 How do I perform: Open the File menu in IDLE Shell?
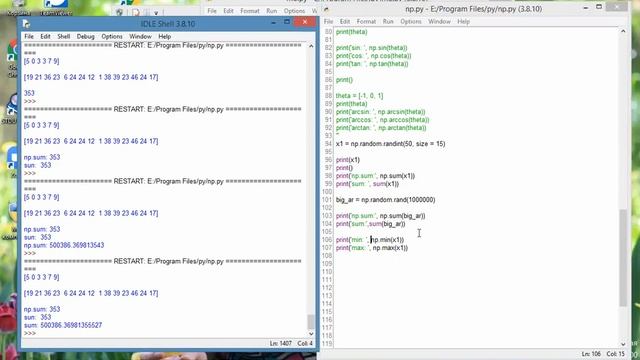coord(29,36)
